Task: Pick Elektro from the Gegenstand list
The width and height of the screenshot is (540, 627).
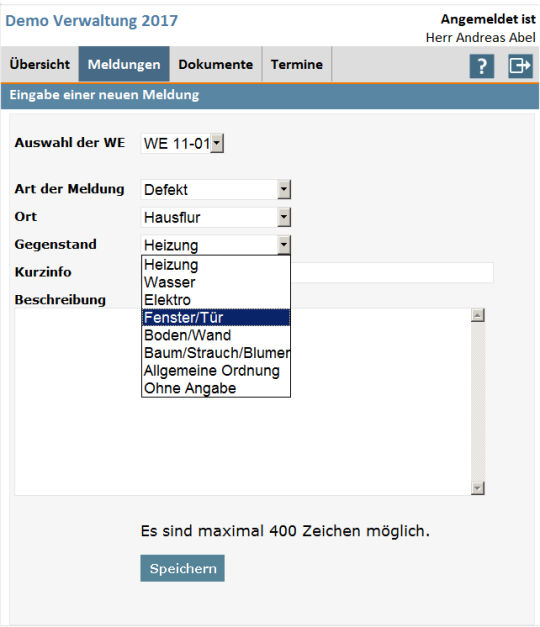Action: click(x=216, y=300)
